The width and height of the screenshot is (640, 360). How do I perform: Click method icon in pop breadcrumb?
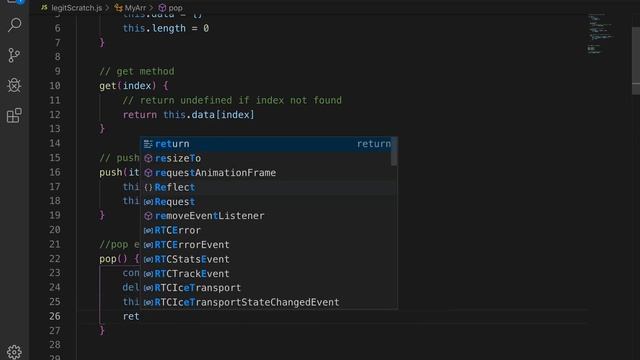[x=162, y=8]
